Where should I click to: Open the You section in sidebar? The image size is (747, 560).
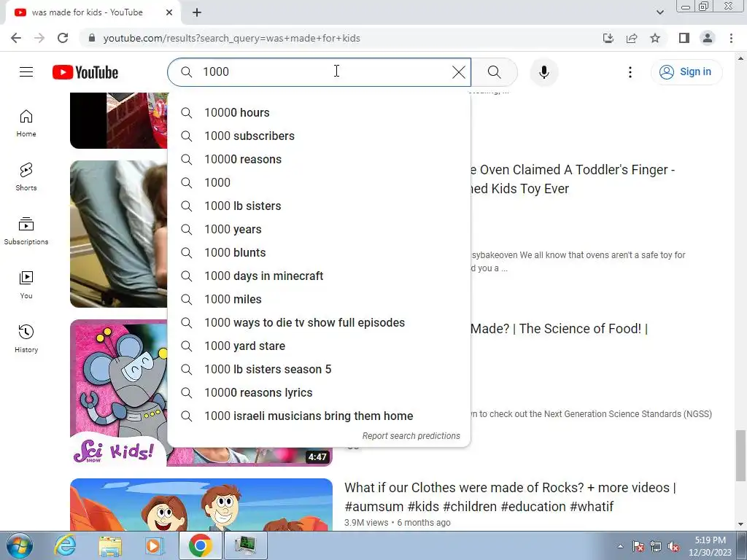(26, 285)
